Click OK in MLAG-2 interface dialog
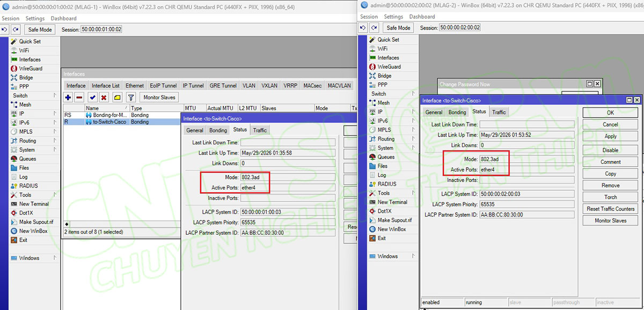Viewport: 644px width, 310px height. 611,113
